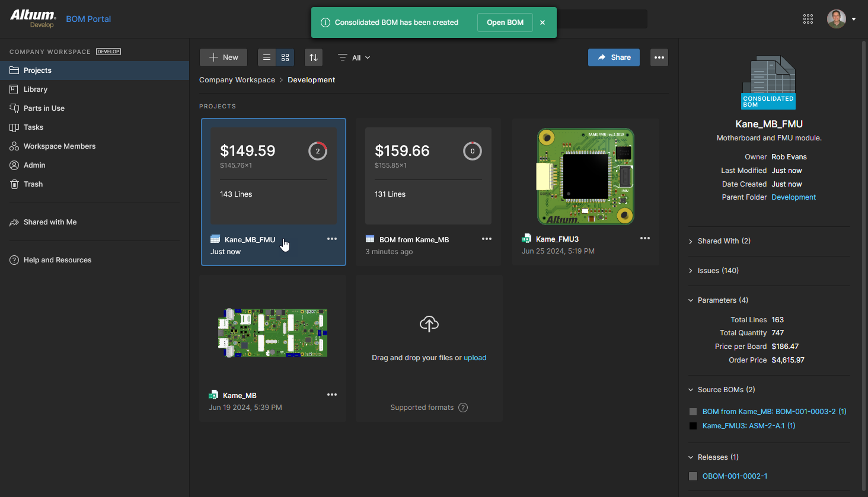The image size is (868, 497).
Task: Open BOM from Kame_MB: BOM-001-0003-2 link
Action: pos(774,412)
